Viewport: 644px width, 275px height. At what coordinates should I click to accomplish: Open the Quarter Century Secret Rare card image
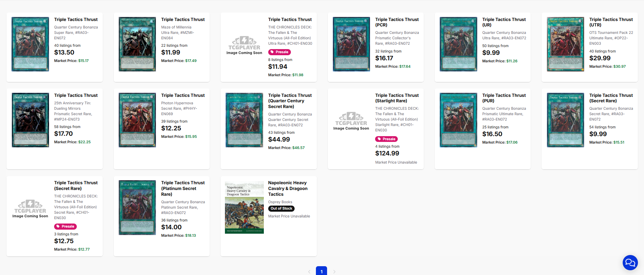pos(244,120)
